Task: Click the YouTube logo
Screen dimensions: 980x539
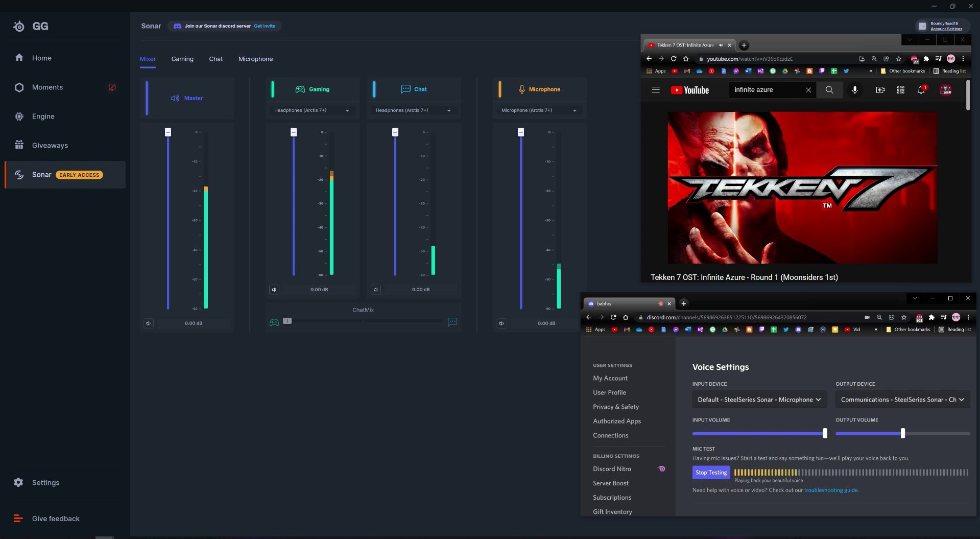Action: [x=690, y=90]
